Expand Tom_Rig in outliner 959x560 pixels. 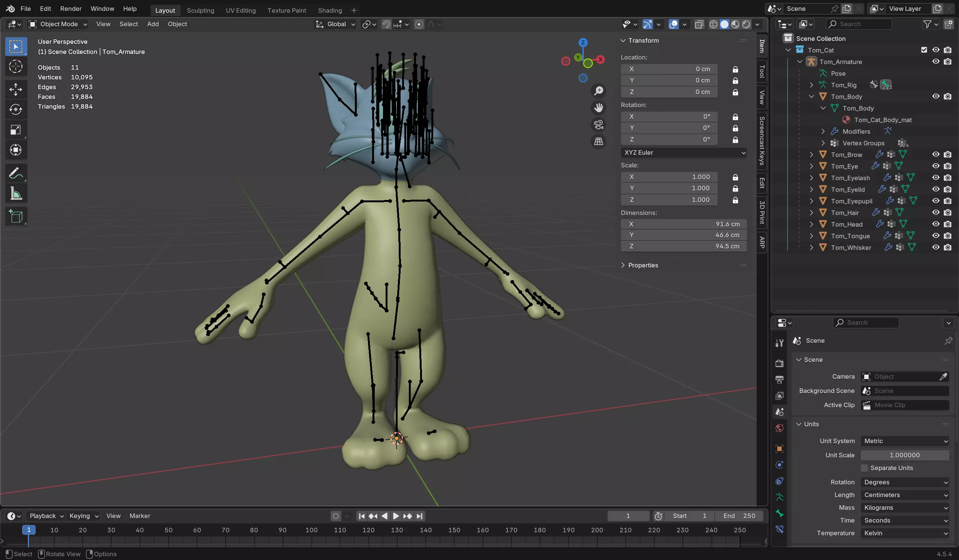coord(811,85)
